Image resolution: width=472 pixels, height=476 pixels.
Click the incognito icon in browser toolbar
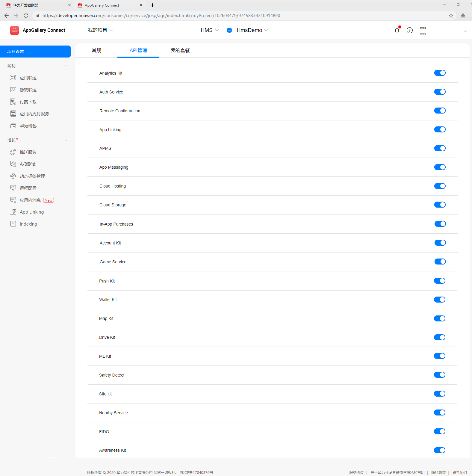463,16
